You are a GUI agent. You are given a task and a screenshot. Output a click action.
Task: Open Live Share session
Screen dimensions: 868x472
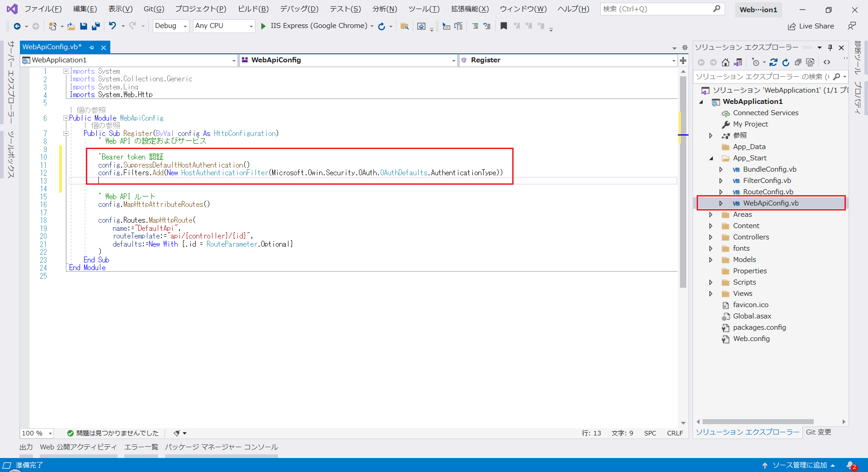point(811,26)
